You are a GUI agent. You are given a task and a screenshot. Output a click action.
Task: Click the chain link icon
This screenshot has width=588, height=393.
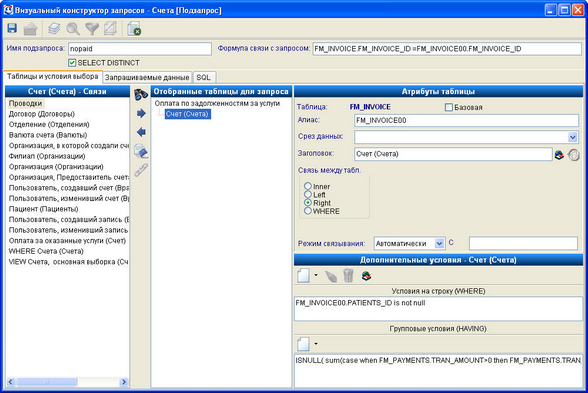point(141,170)
